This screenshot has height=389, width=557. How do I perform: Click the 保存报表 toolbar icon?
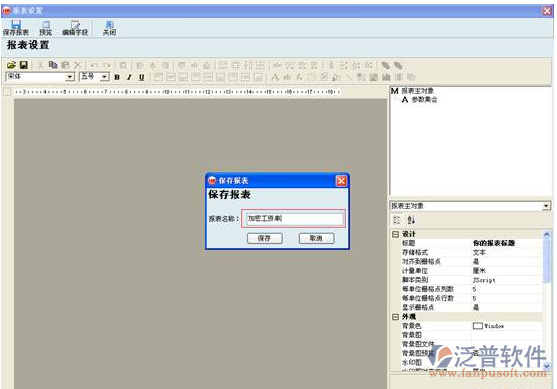[x=16, y=28]
